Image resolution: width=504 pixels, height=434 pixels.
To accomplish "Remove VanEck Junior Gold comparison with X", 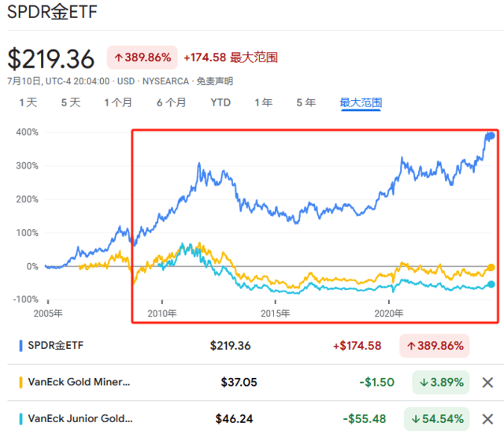I will (x=487, y=417).
